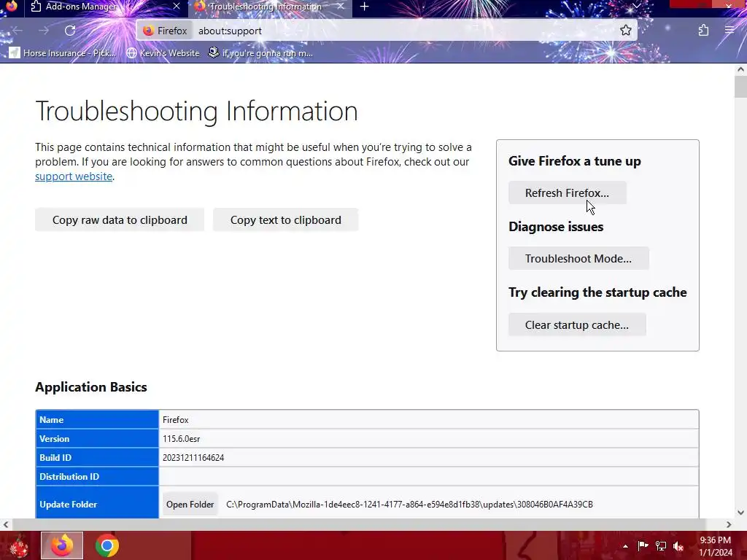Click the horizontal scrollbar left arrow
Viewport: 747px width, 560px height.
tap(5, 524)
